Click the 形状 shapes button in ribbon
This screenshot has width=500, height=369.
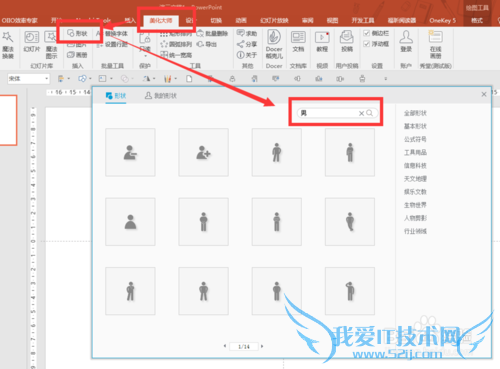click(77, 33)
